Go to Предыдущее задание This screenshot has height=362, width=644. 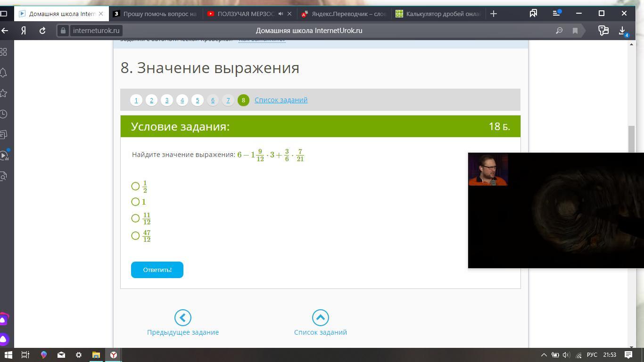183,323
